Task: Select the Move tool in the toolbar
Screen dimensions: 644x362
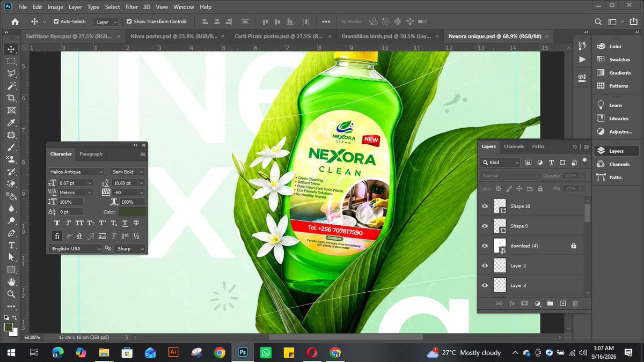Action: (11, 49)
